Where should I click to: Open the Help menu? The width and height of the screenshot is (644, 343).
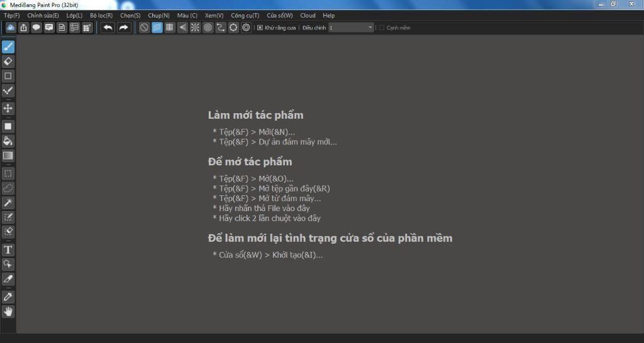coord(328,15)
